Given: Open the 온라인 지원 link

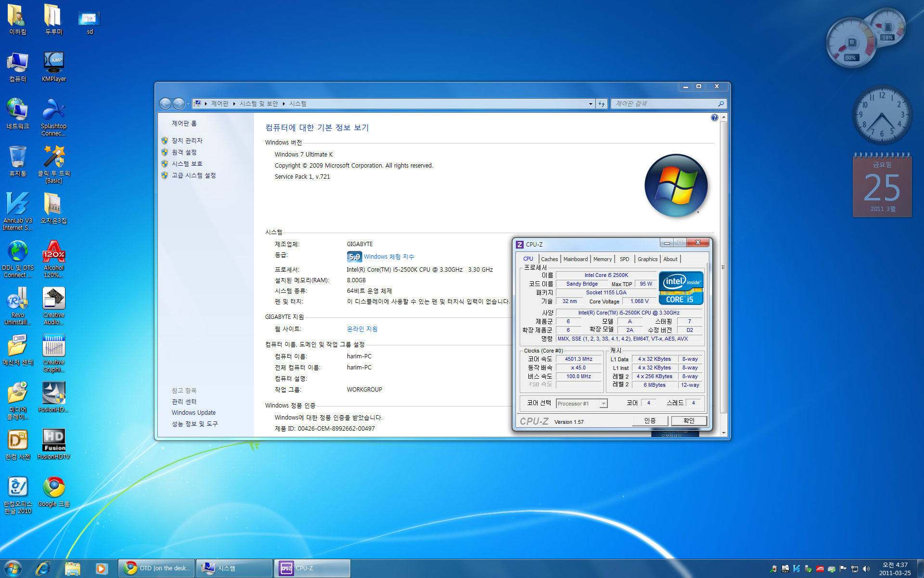Looking at the screenshot, I should click(362, 329).
